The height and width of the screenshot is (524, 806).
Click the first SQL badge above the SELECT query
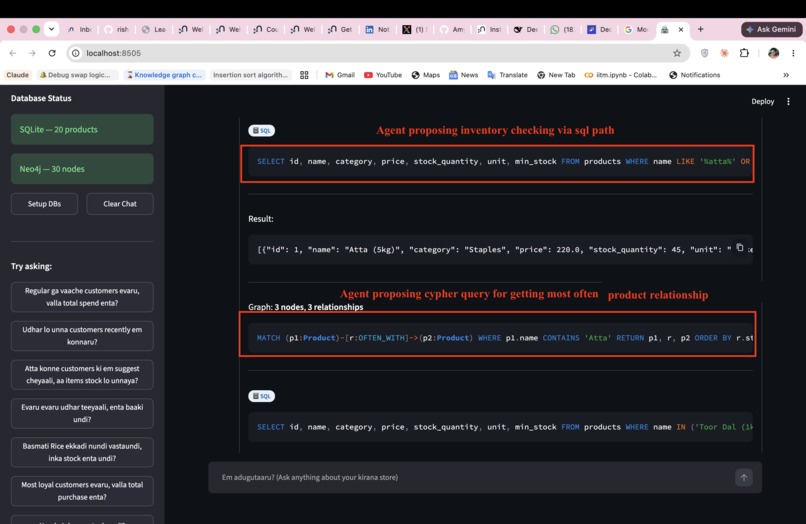tap(262, 131)
